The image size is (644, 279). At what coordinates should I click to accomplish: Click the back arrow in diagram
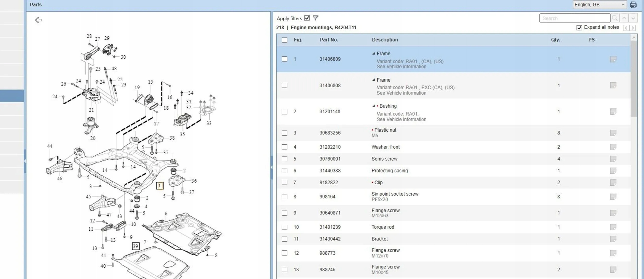tap(38, 20)
